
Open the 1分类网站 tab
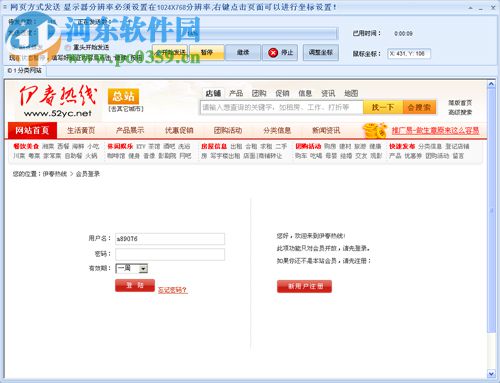coord(25,70)
